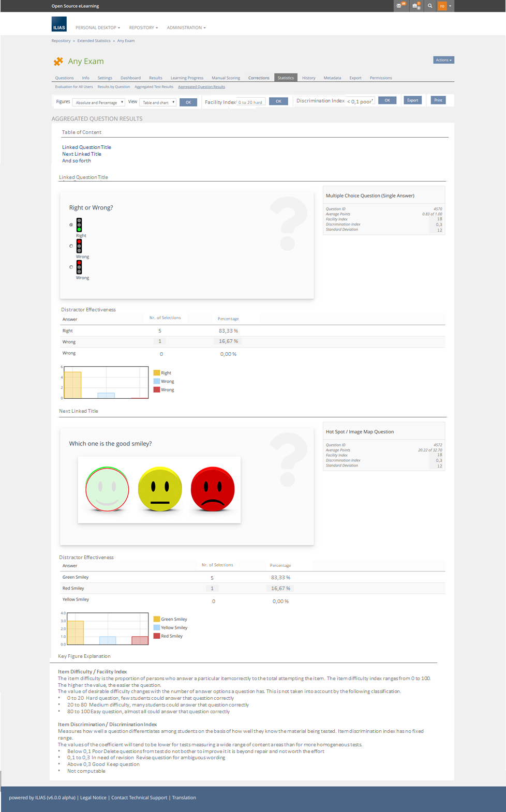This screenshot has width=506, height=812.
Task: Open the Dashboard tab
Action: [x=130, y=78]
